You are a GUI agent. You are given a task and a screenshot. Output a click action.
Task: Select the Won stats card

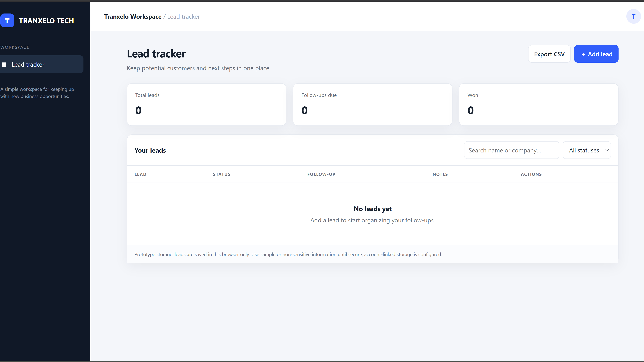tap(539, 104)
